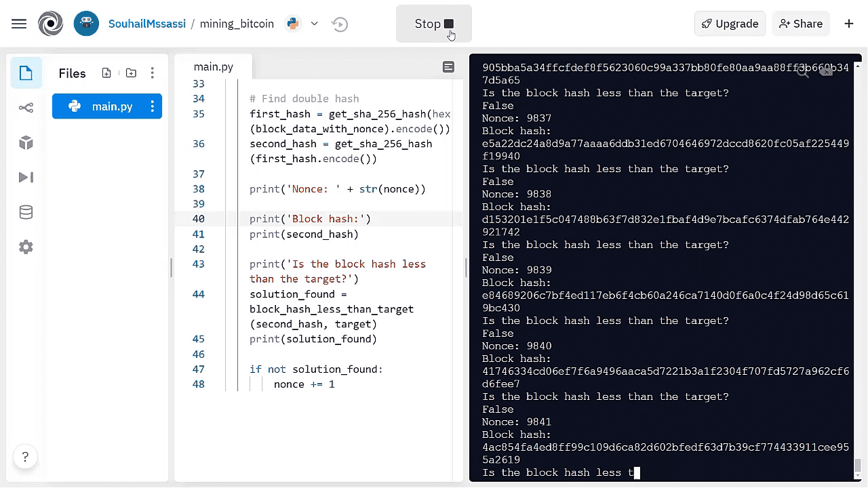Screen dimensions: 868x488
Task: Select main.py in the file tree
Action: pos(107,106)
